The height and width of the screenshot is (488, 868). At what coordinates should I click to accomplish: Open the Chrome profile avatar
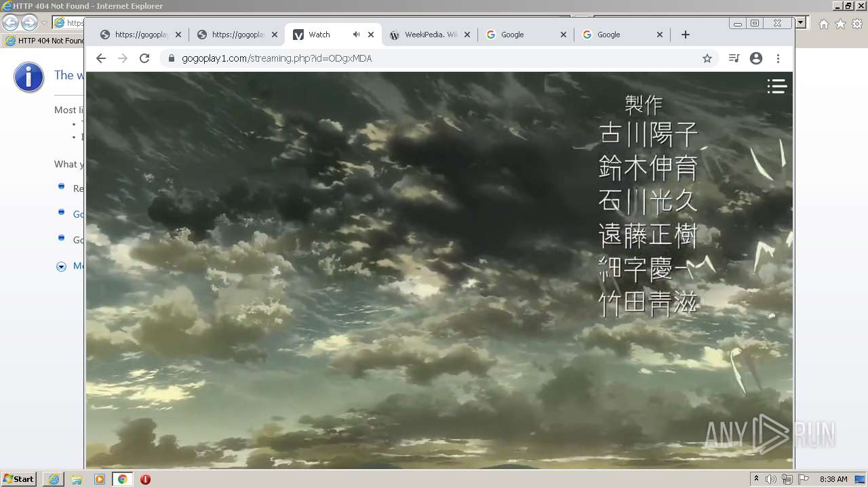point(756,58)
